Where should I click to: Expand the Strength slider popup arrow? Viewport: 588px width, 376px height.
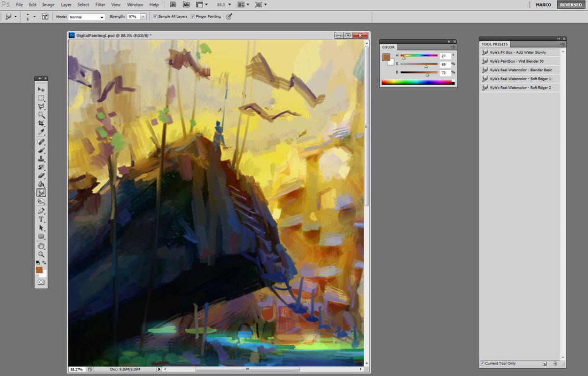tap(143, 17)
